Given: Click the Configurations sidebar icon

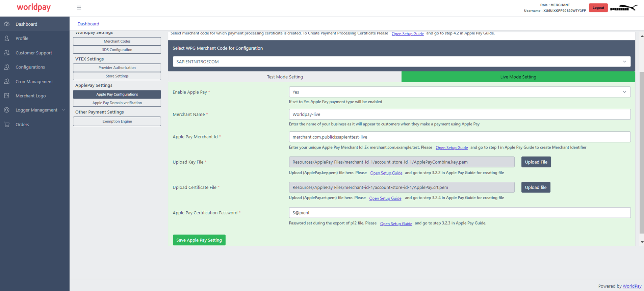Looking at the screenshot, I should click(7, 67).
